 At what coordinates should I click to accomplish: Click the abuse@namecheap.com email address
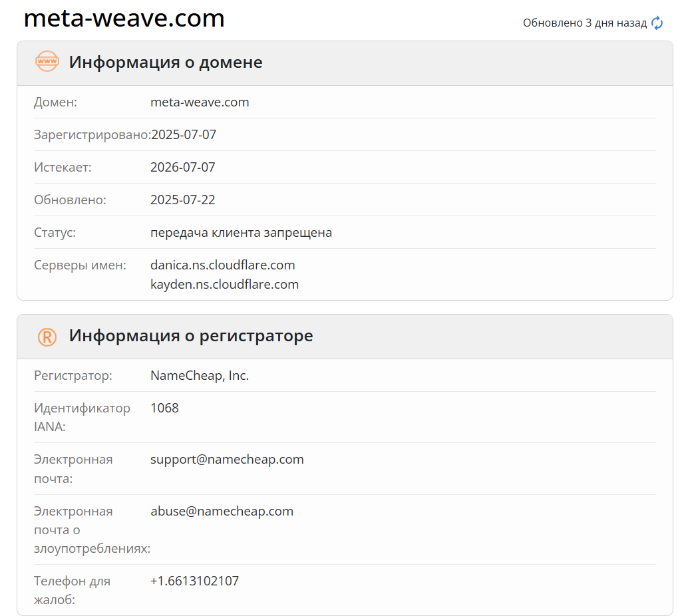tap(222, 512)
